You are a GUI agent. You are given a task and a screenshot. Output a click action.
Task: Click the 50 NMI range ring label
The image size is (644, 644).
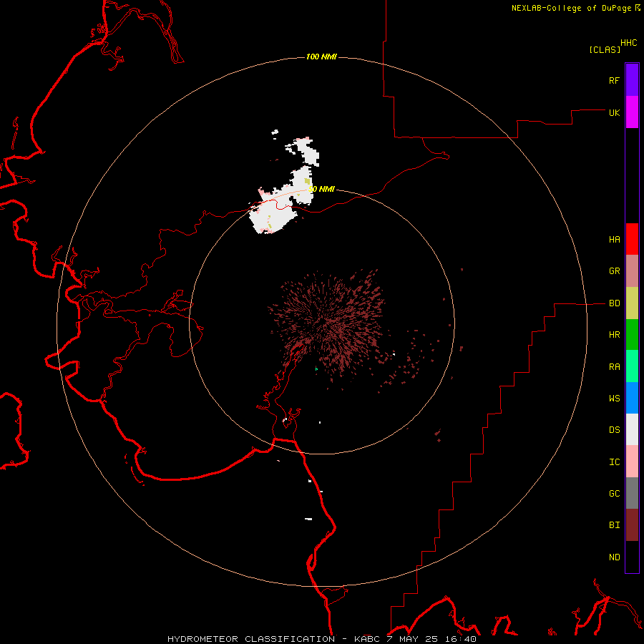(x=321, y=189)
